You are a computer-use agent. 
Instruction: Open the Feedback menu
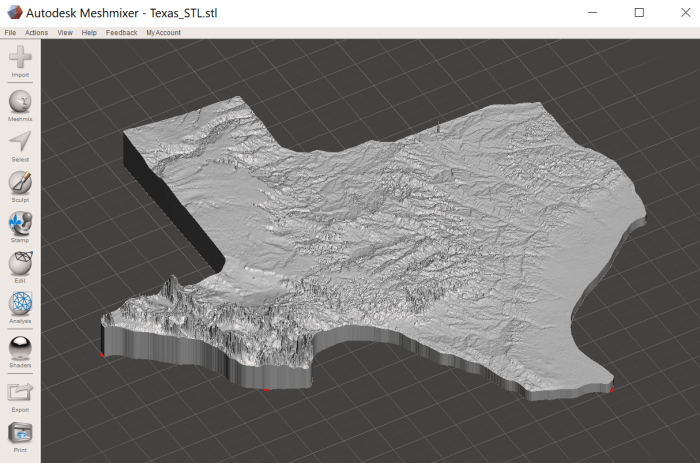[121, 33]
